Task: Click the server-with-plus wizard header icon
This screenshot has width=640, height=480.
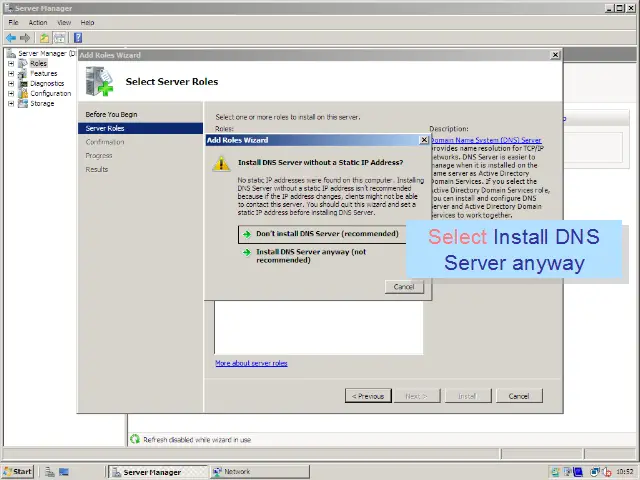Action: pyautogui.click(x=99, y=82)
